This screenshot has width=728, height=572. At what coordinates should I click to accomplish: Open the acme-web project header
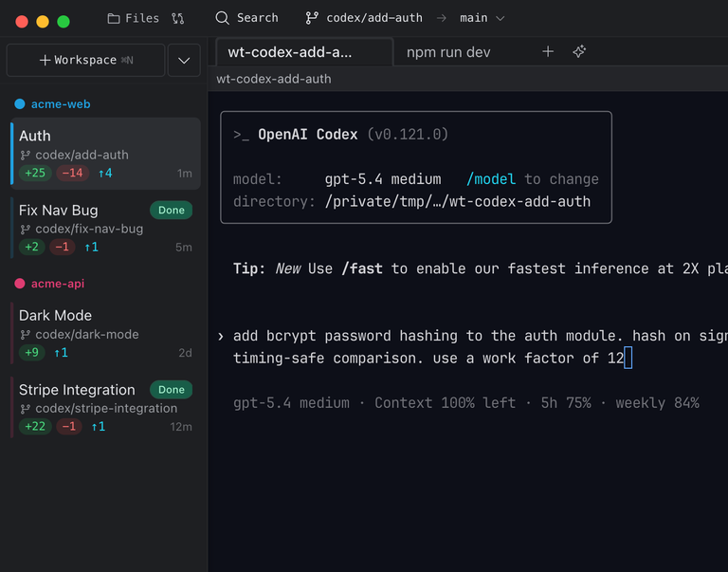tap(61, 104)
